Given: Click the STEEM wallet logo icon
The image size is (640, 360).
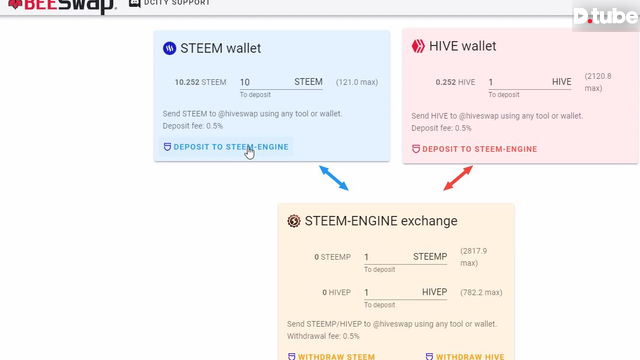Looking at the screenshot, I should pyautogui.click(x=169, y=48).
